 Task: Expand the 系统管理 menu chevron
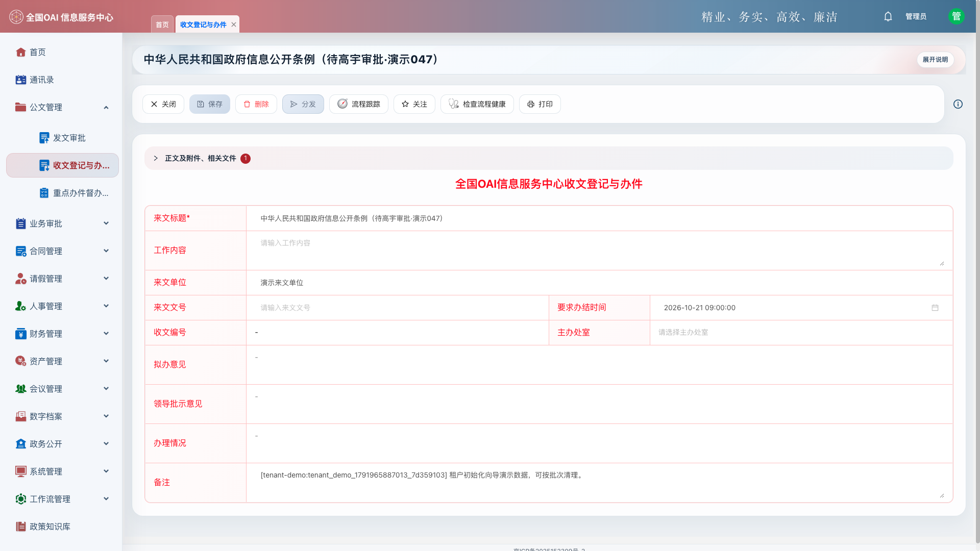pos(106,471)
